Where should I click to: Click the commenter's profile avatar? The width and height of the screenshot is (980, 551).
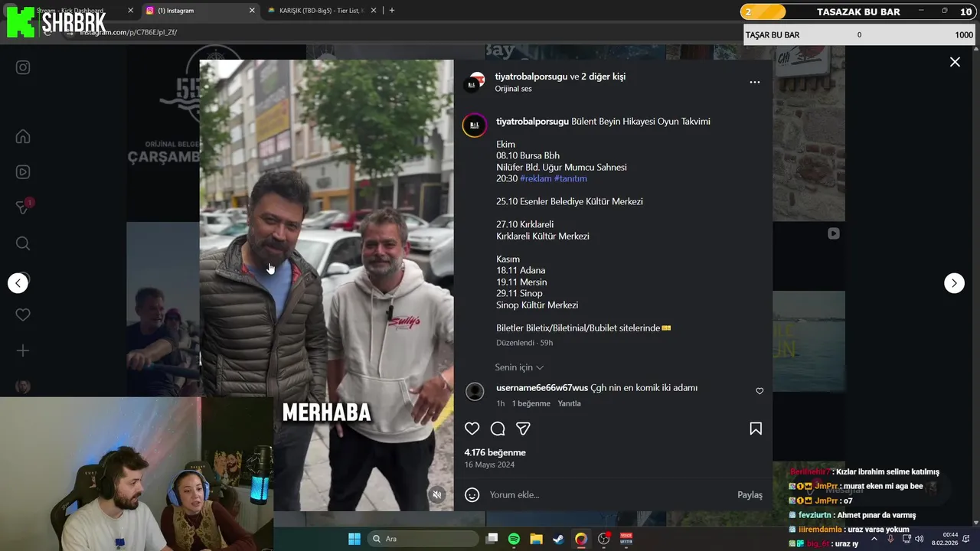[x=475, y=392]
